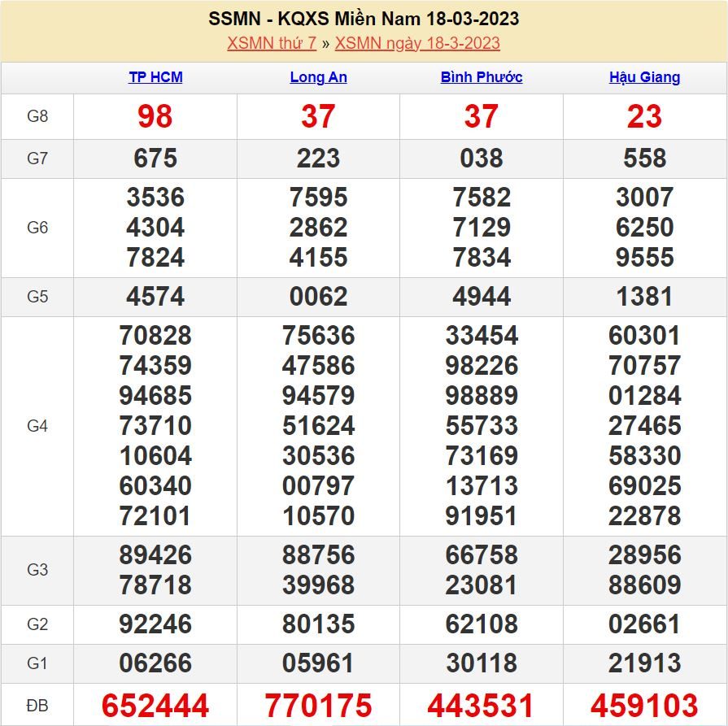Open the XSMN ngày 18-3-2023 link
Screen dimensions: 728x726
click(417, 43)
